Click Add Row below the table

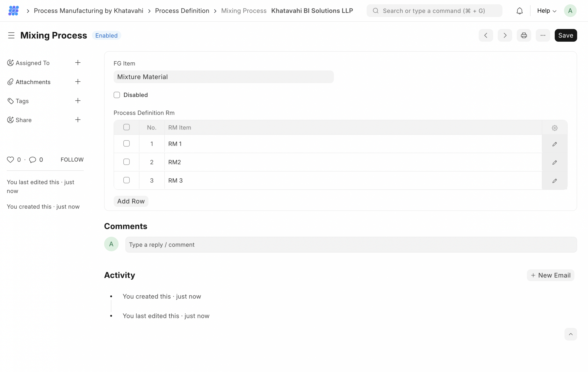tap(131, 201)
